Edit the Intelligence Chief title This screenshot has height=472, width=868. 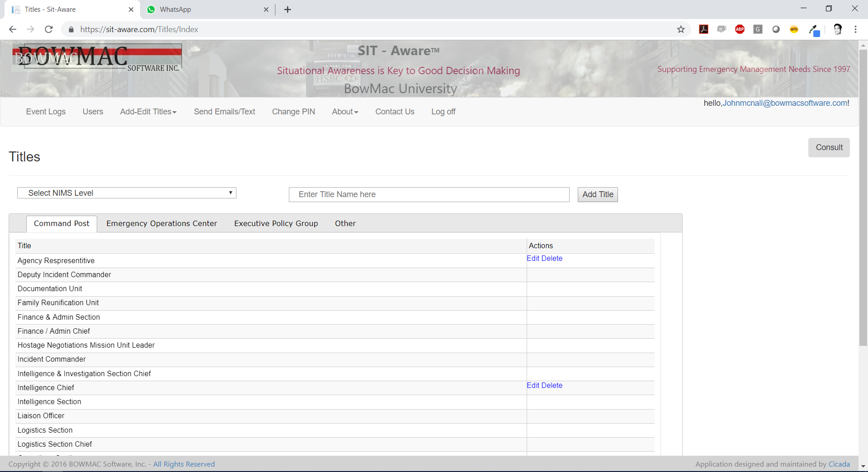coord(533,385)
